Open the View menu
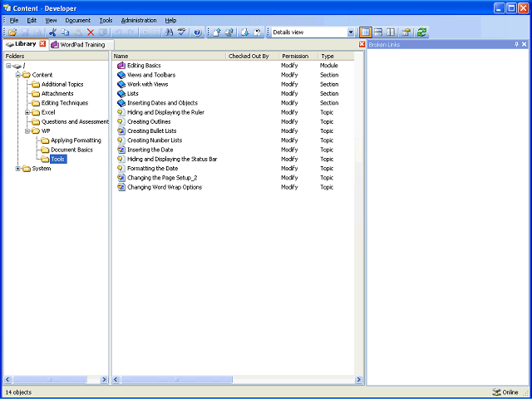 [51, 20]
